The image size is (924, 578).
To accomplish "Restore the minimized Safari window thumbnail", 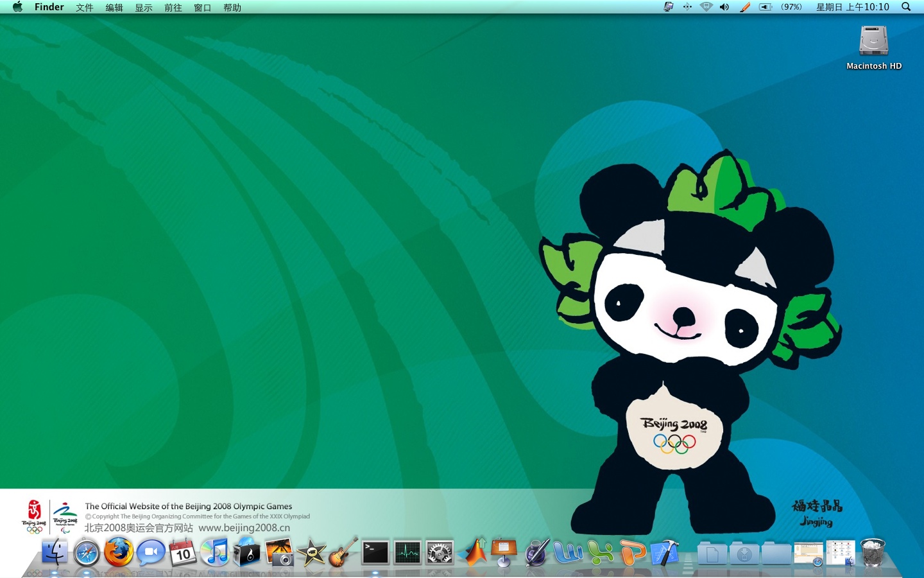I will pyautogui.click(x=809, y=554).
